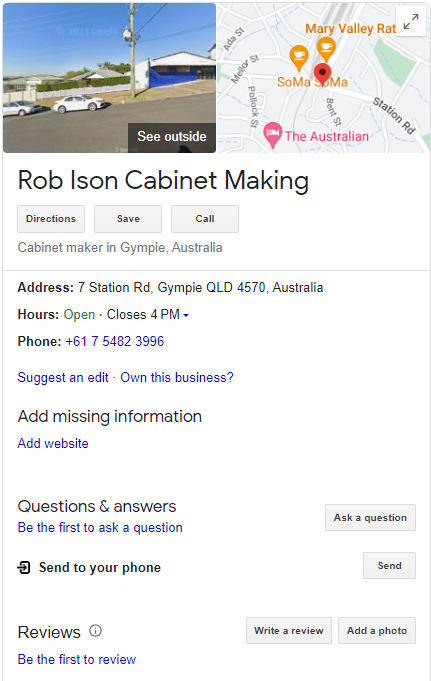
Task: Expand the opening hours dropdown arrow
Action: (186, 315)
